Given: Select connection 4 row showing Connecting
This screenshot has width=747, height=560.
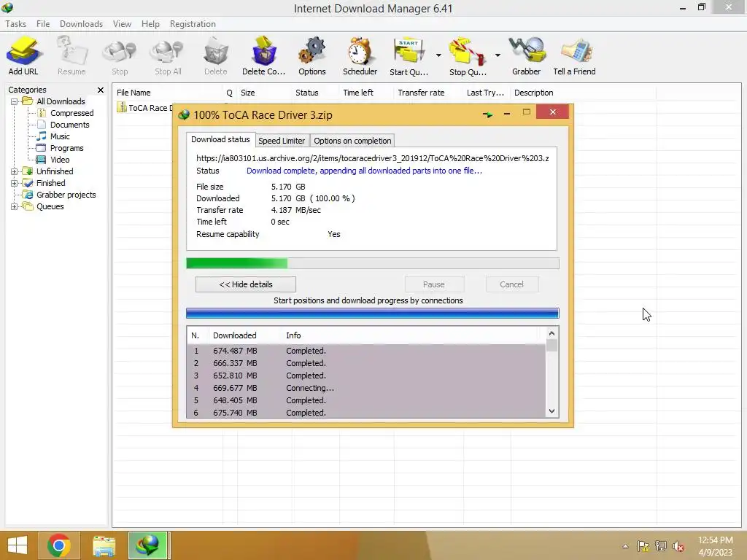Looking at the screenshot, I should (x=366, y=388).
